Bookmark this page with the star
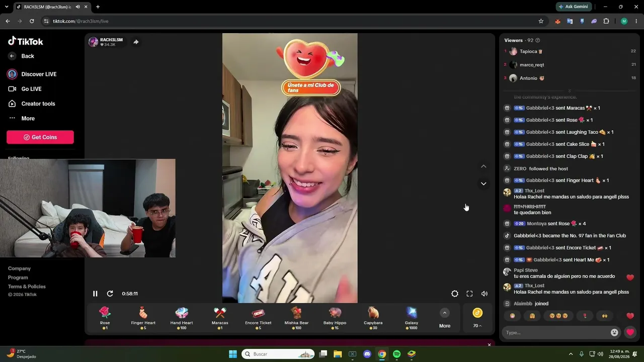This screenshot has width=644, height=362. pos(541,21)
